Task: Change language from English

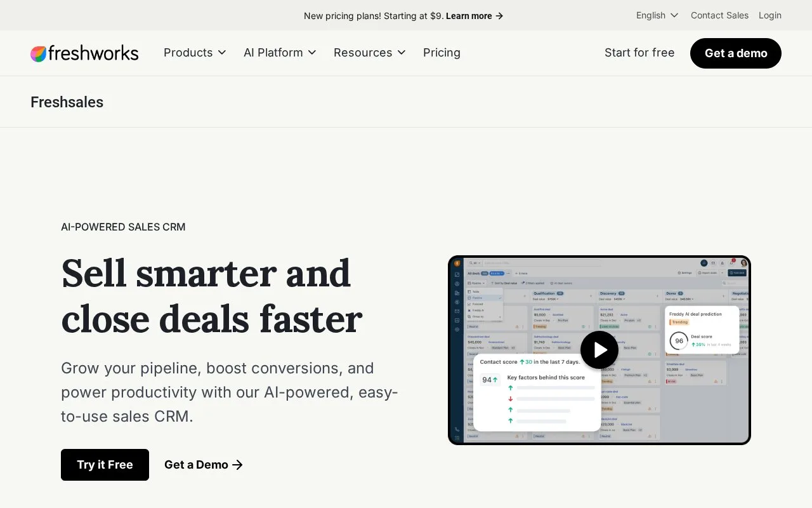Action: (x=657, y=15)
